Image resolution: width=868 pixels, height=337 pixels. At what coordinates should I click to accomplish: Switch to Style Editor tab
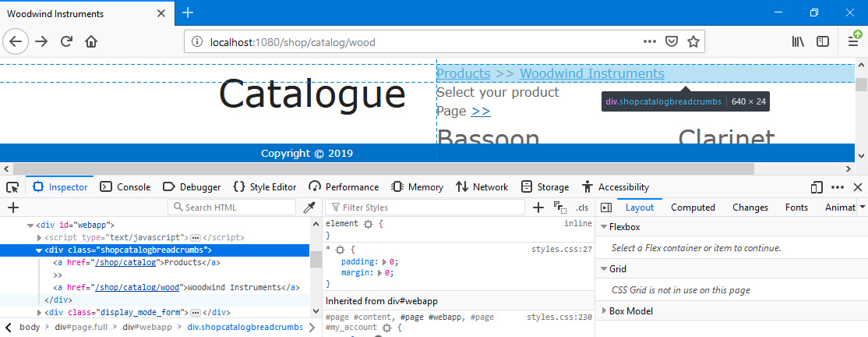(264, 187)
